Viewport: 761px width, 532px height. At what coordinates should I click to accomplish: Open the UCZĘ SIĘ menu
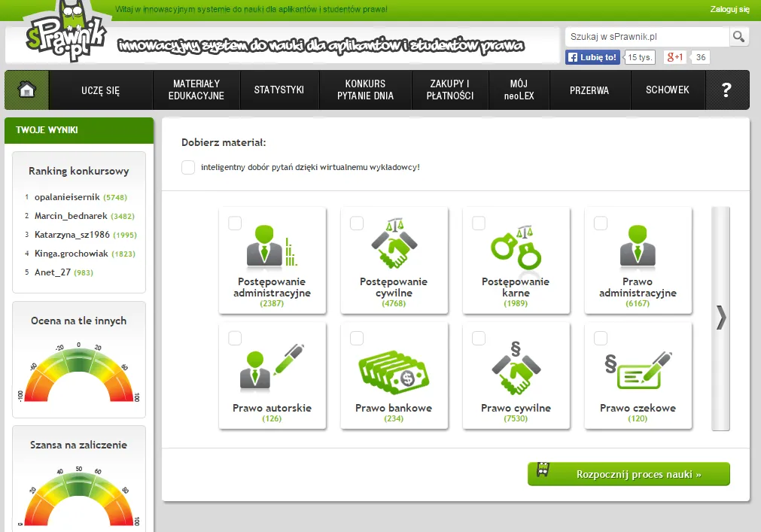pos(100,90)
